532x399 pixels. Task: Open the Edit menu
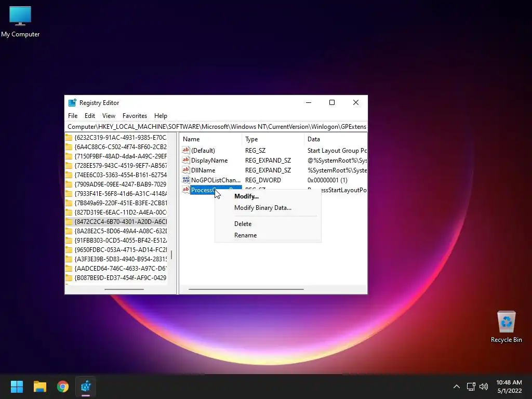point(89,116)
